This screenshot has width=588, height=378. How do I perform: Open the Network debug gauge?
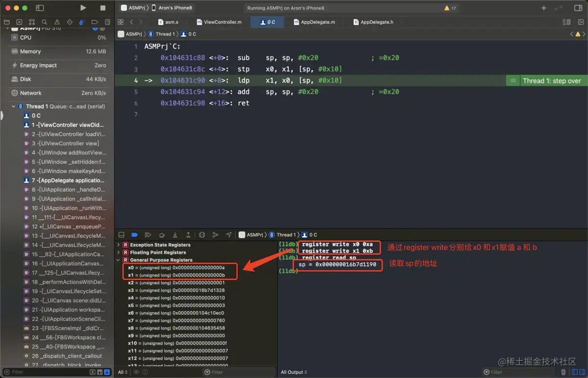tap(57, 93)
